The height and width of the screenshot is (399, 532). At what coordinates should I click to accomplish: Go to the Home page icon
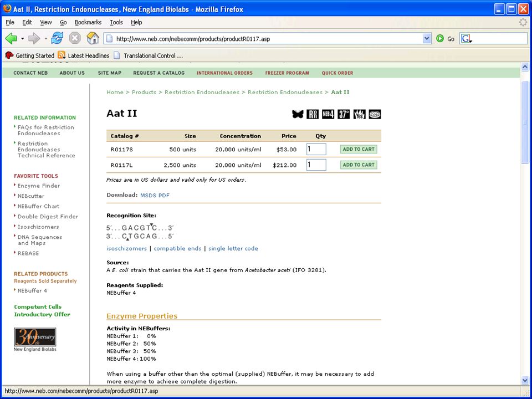(x=93, y=38)
